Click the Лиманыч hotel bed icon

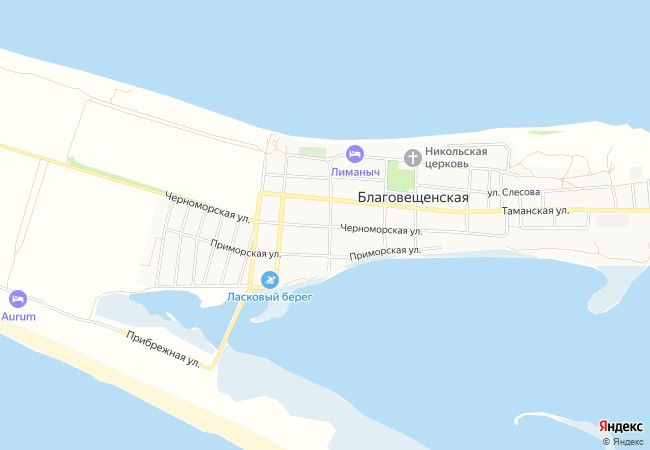(x=355, y=154)
